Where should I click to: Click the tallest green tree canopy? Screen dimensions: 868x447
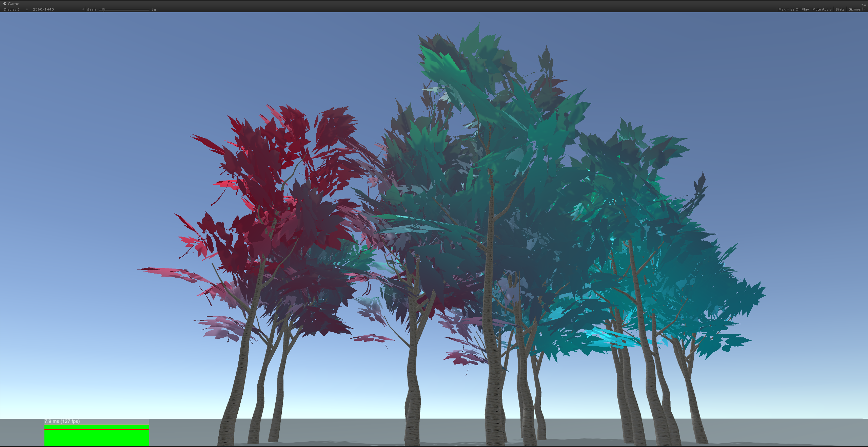492,119
